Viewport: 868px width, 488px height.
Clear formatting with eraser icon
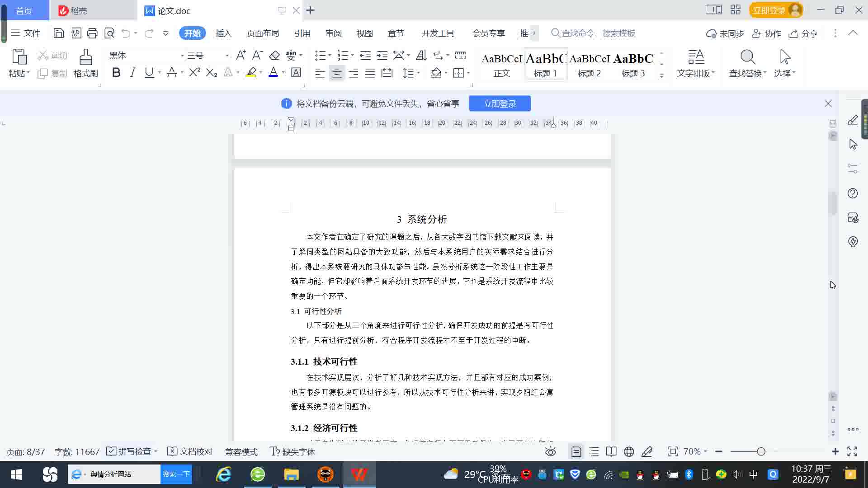coord(274,55)
